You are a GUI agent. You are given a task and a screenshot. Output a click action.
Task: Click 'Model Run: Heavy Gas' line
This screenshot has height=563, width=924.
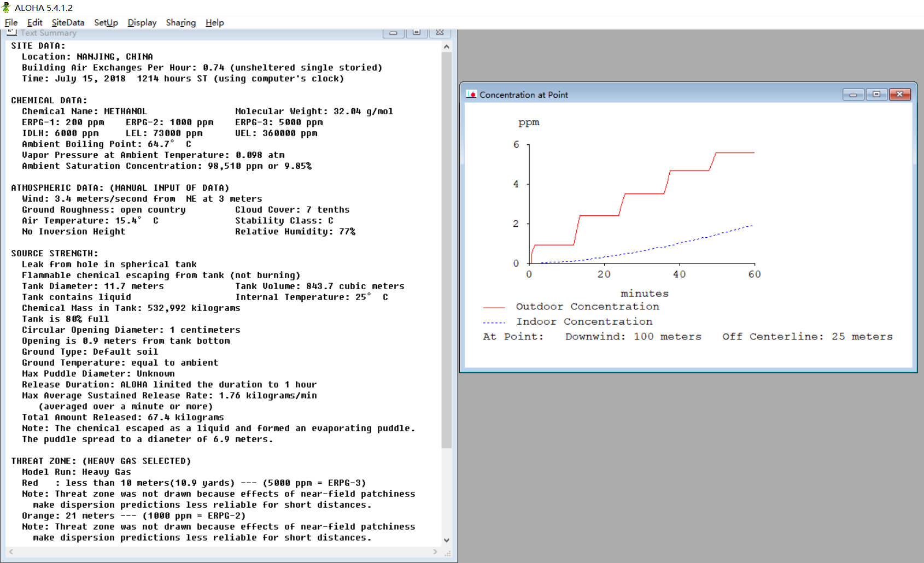[77, 472]
